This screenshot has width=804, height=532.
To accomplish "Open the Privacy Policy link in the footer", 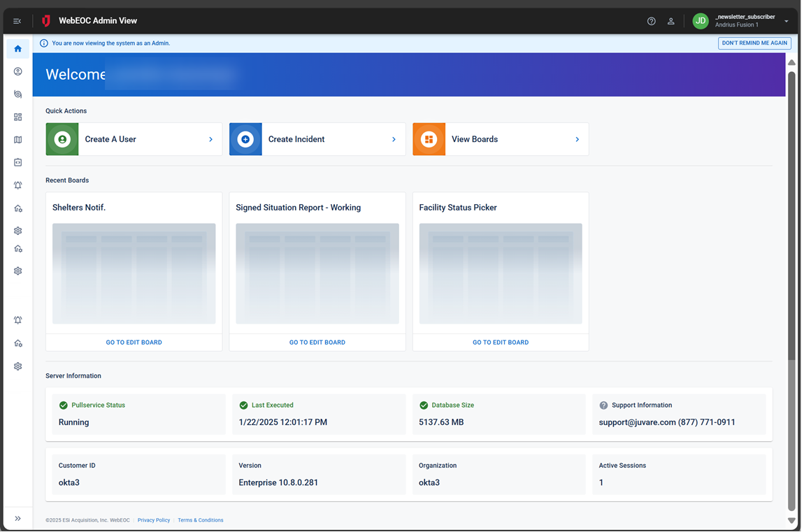I will 154,520.
